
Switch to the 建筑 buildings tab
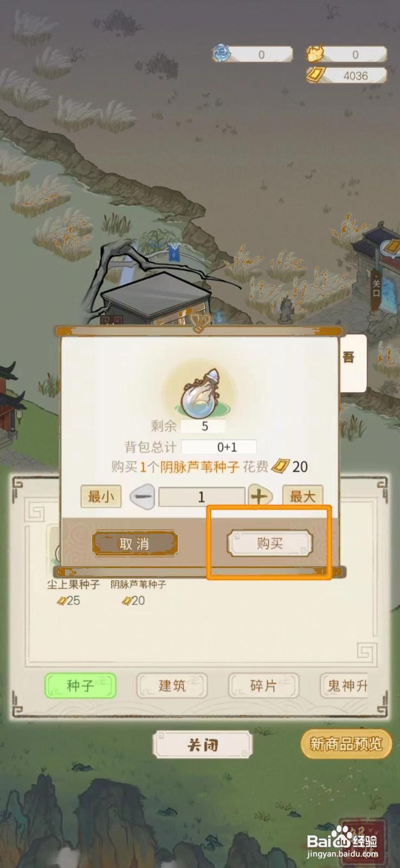click(172, 685)
